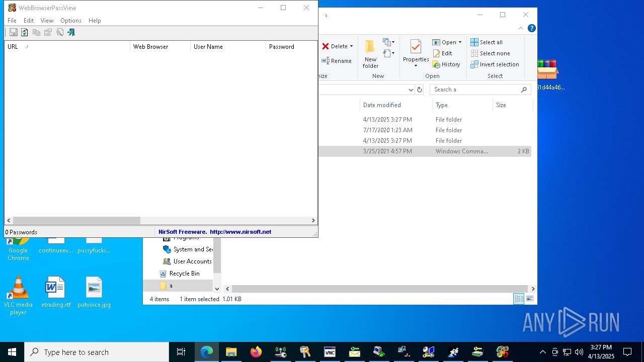Switch Explorer to Large icons view
This screenshot has height=362, width=644.
[530, 299]
